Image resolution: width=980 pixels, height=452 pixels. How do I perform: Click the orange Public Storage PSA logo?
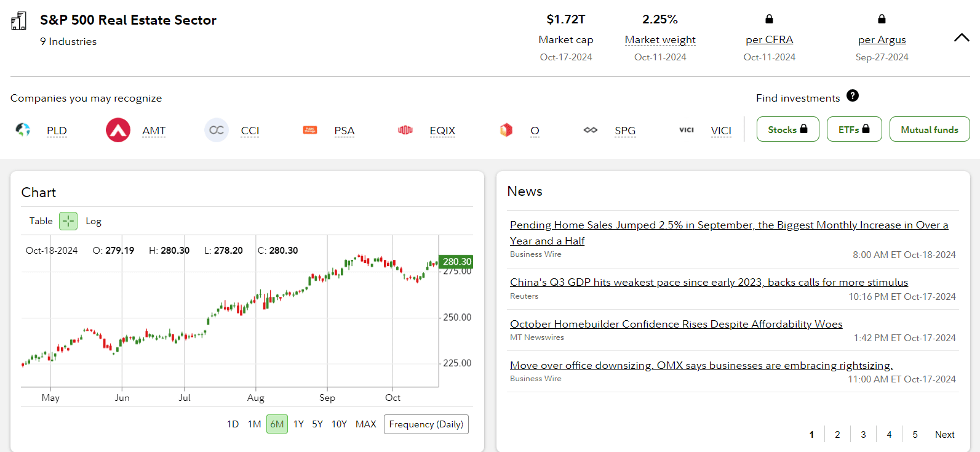310,130
